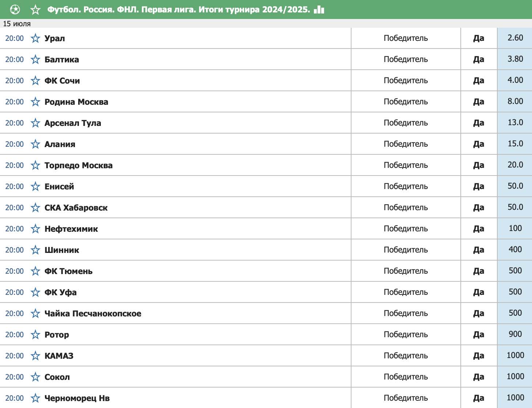The image size is (532, 408).
Task: Favorite the tournament via header star
Action: [x=35, y=9]
